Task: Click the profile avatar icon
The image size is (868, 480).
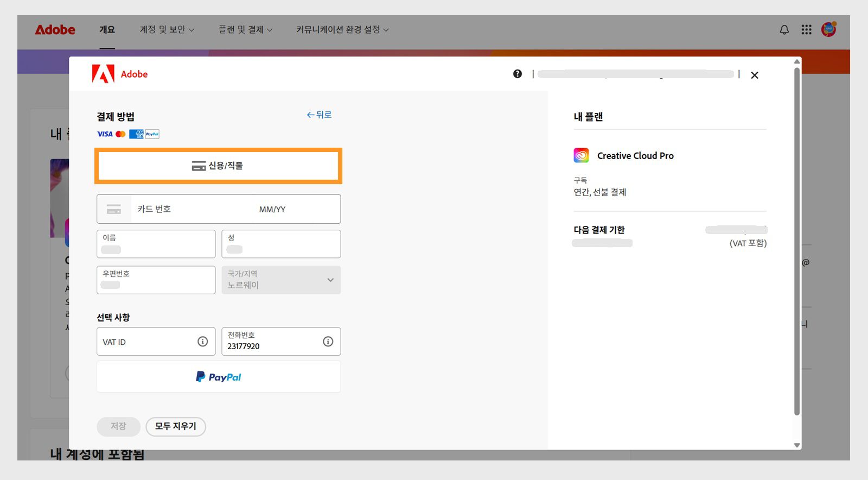Action: point(829,29)
